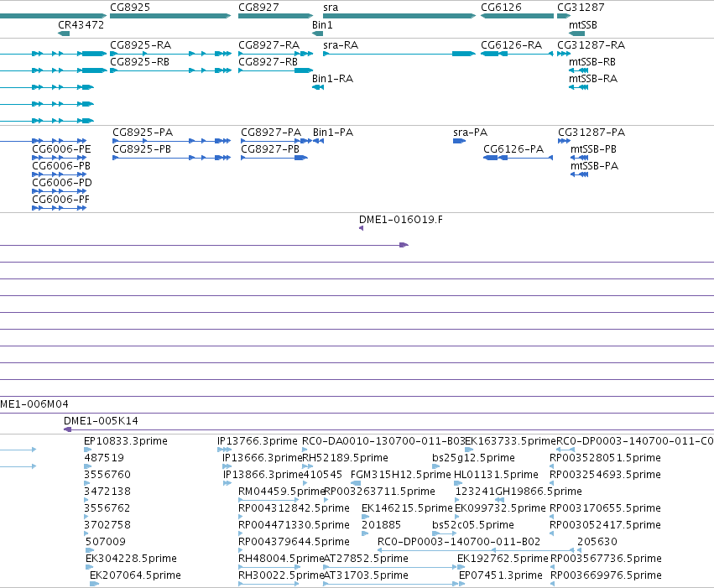Screen dimensions: 714x588
Task: Select the CG8927 gene bar
Action: [275, 16]
